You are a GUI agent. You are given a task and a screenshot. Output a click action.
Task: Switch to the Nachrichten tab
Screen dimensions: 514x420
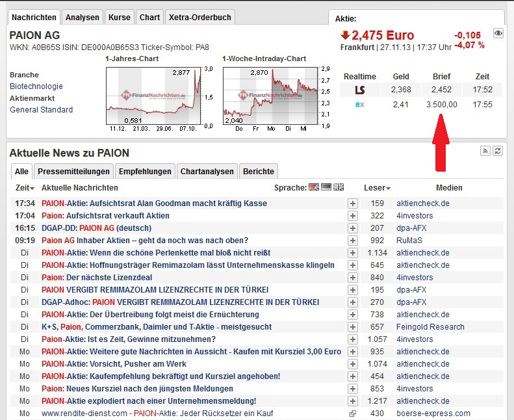(34, 18)
